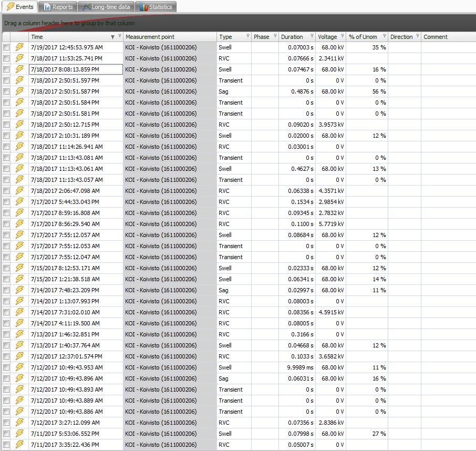
Task: Tick checkbox for 7/18/2017 2:50:51.584 PM row
Action: [6, 102]
